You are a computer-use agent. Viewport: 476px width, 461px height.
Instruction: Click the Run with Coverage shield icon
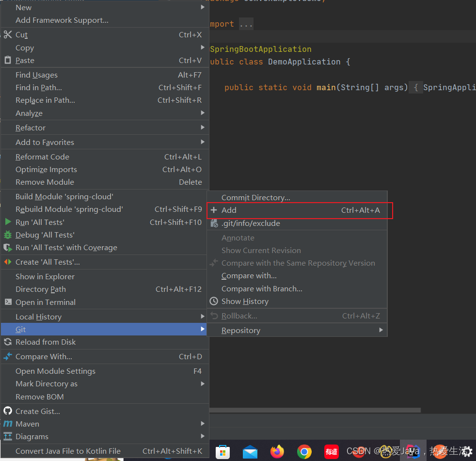click(x=8, y=247)
